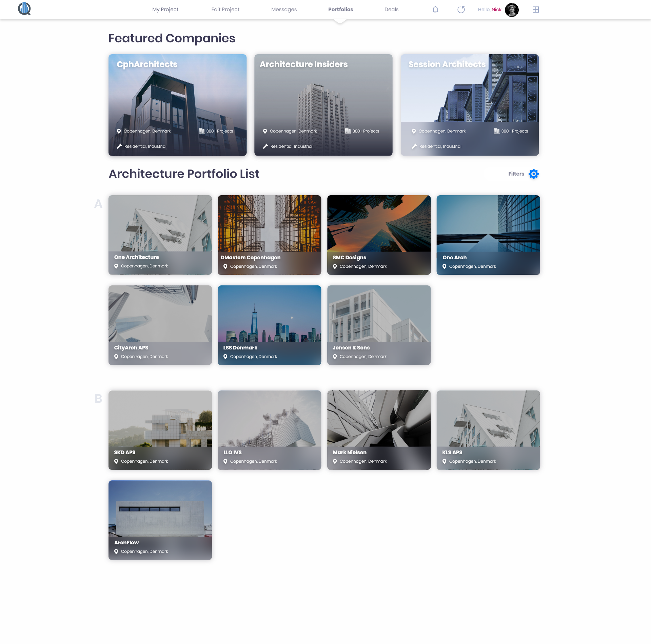This screenshot has width=651, height=644.
Task: Open the ArchFlow portfolio card
Action: tap(160, 520)
